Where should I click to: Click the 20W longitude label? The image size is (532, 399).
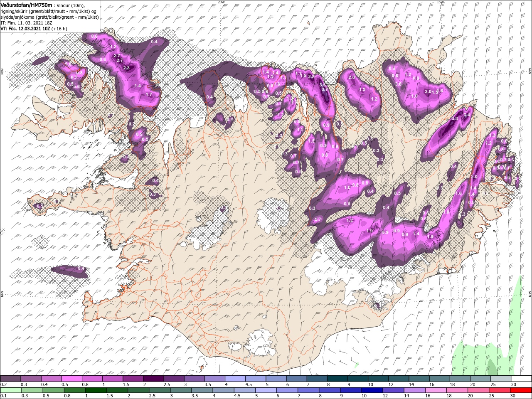point(221,2)
